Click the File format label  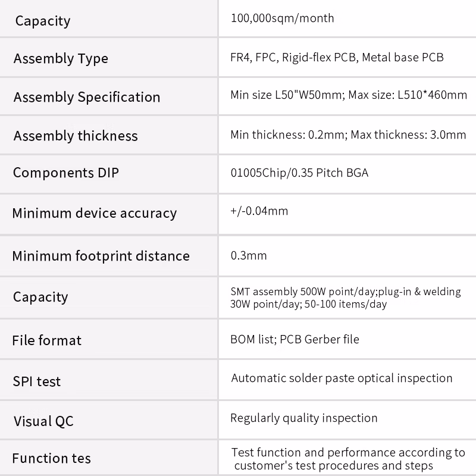[47, 340]
